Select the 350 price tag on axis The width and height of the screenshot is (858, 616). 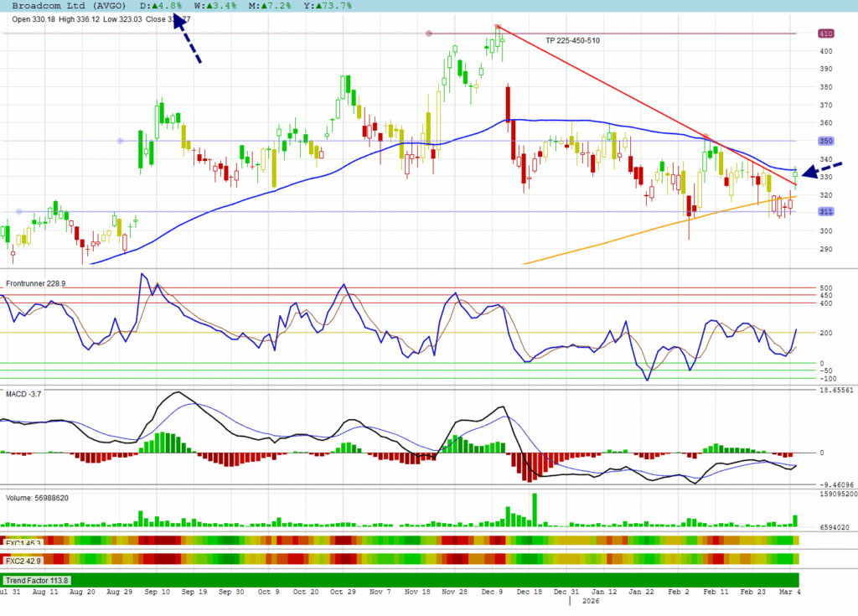pos(826,141)
